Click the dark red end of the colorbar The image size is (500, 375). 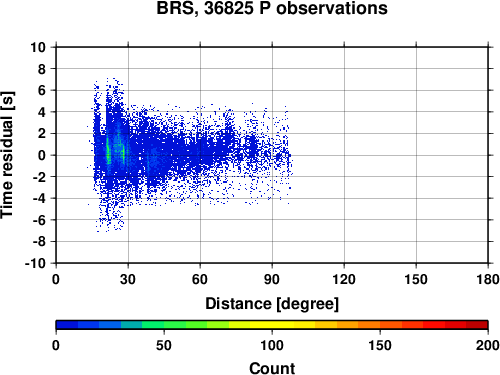pyautogui.click(x=477, y=325)
